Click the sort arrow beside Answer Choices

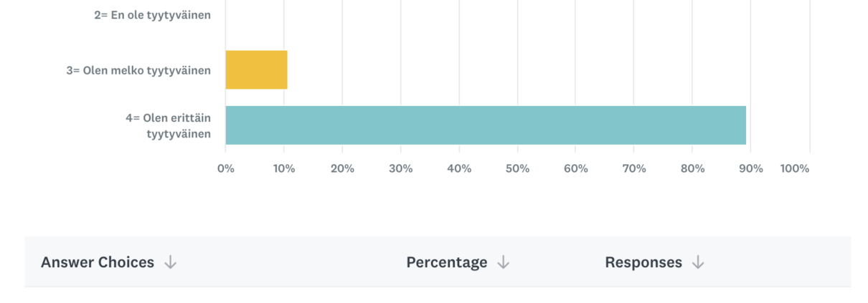pyautogui.click(x=170, y=263)
